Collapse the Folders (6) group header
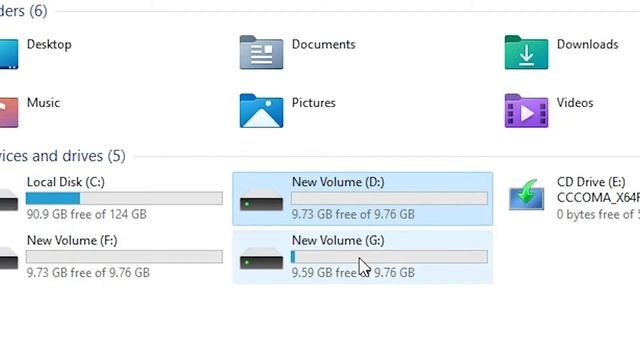Screen dimensions: 640x360 coord(24,11)
